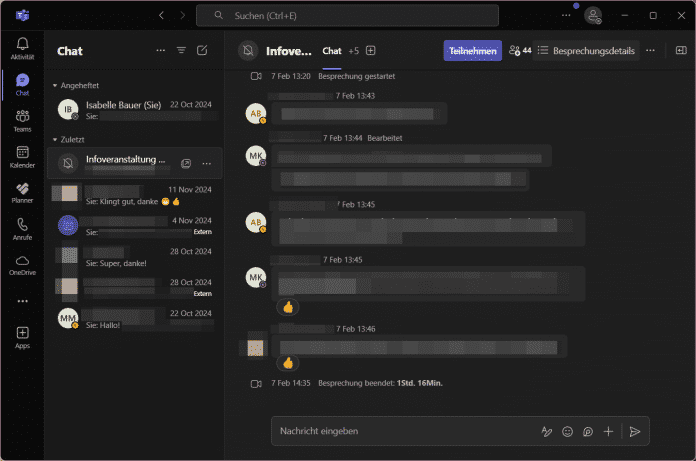Viewport: 696px width, 461px height.
Task: Open chat list more options ellipsis
Action: coord(161,51)
